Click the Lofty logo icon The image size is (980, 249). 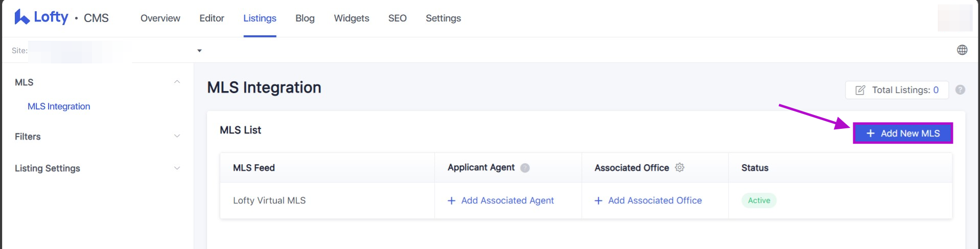(x=21, y=17)
